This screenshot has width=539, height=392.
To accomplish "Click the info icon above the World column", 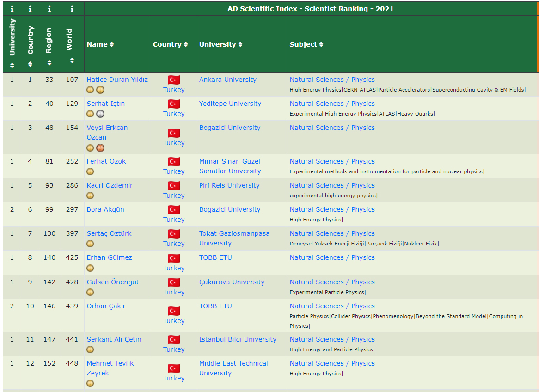I will pos(72,8).
